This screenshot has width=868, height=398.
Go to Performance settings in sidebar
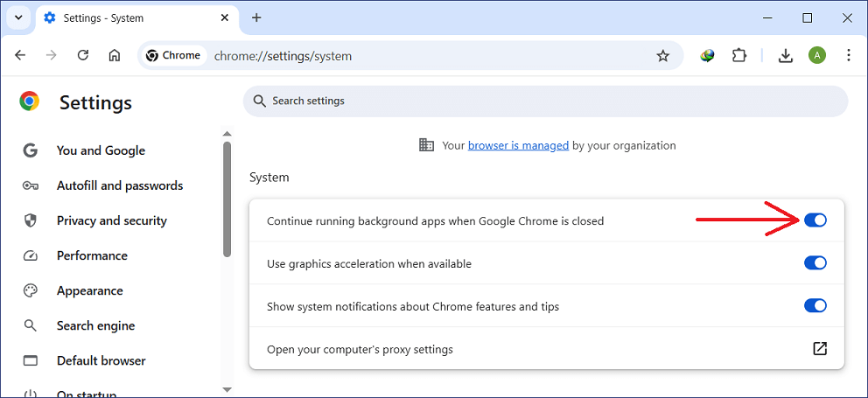point(92,255)
